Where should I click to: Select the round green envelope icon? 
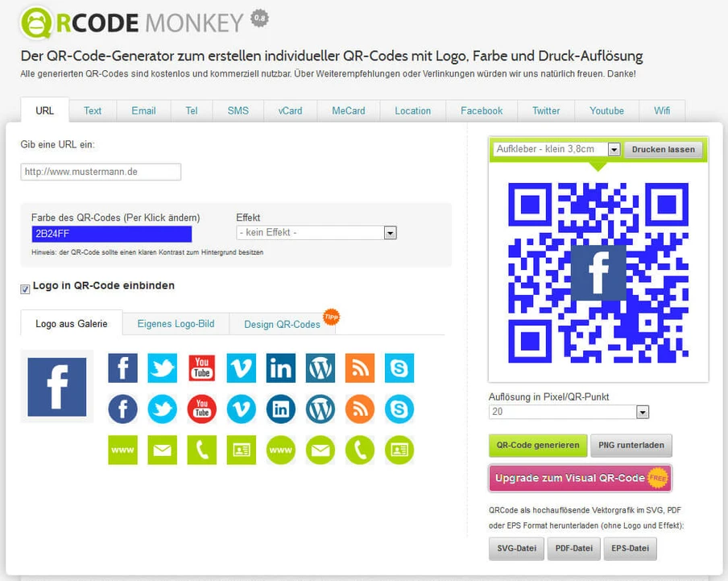click(321, 450)
